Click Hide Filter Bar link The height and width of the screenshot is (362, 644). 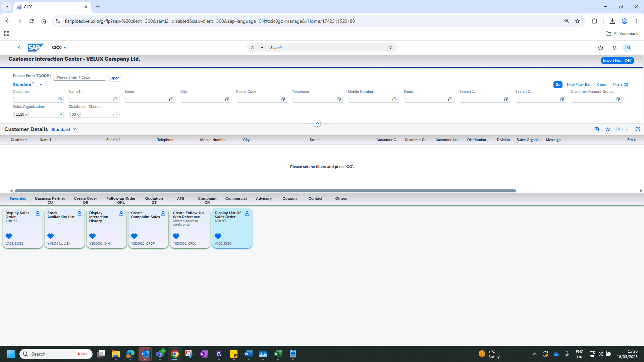[x=579, y=85]
